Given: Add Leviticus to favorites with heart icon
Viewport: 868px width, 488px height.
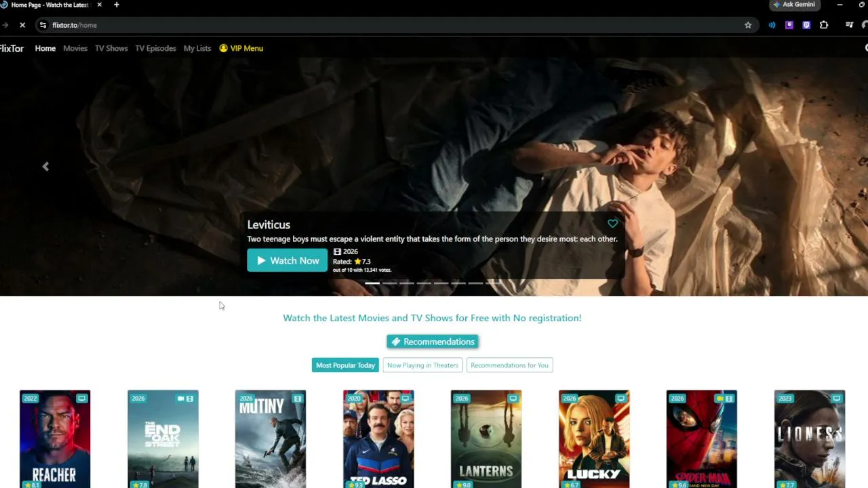Looking at the screenshot, I should 612,223.
